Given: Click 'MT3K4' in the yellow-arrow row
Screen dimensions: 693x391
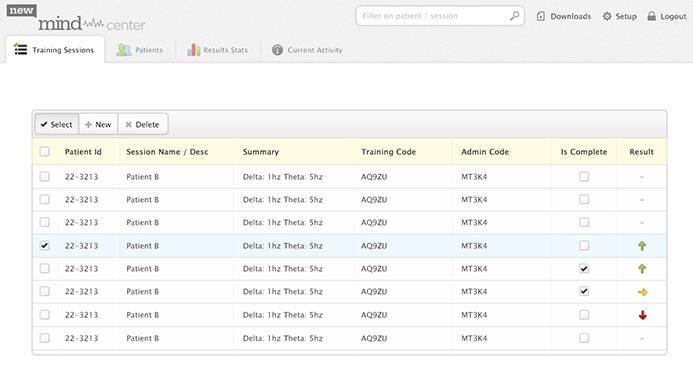Looking at the screenshot, I should (x=474, y=292).
